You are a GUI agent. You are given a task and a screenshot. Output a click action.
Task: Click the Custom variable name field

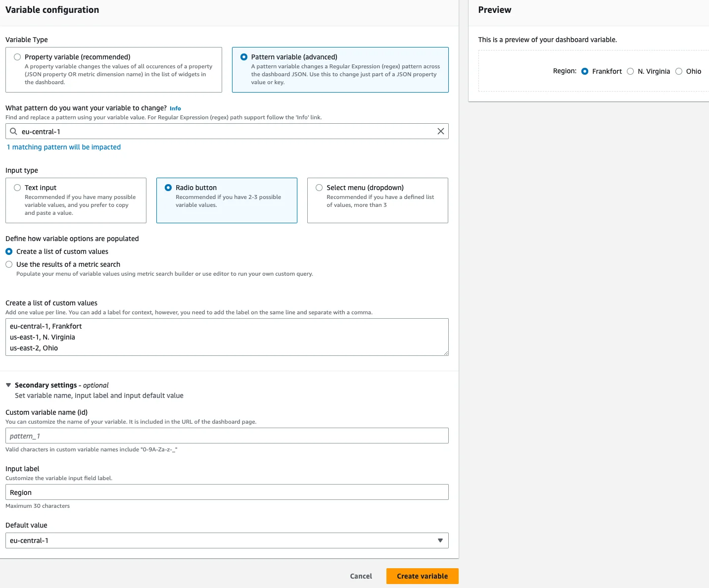(x=227, y=436)
